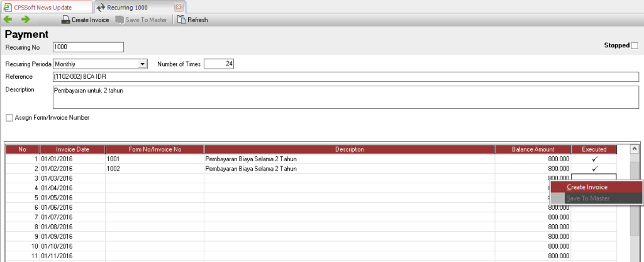The height and width of the screenshot is (262, 644).
Task: Switch to CPSSoft News Update tab
Action: [46, 7]
